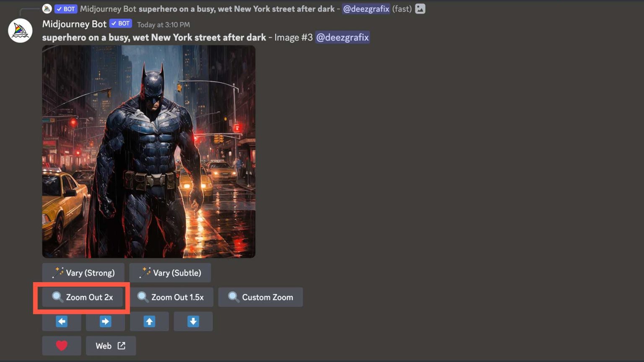Pan the image left with the left arrow
Screen dimensions: 644x362
tap(62, 321)
